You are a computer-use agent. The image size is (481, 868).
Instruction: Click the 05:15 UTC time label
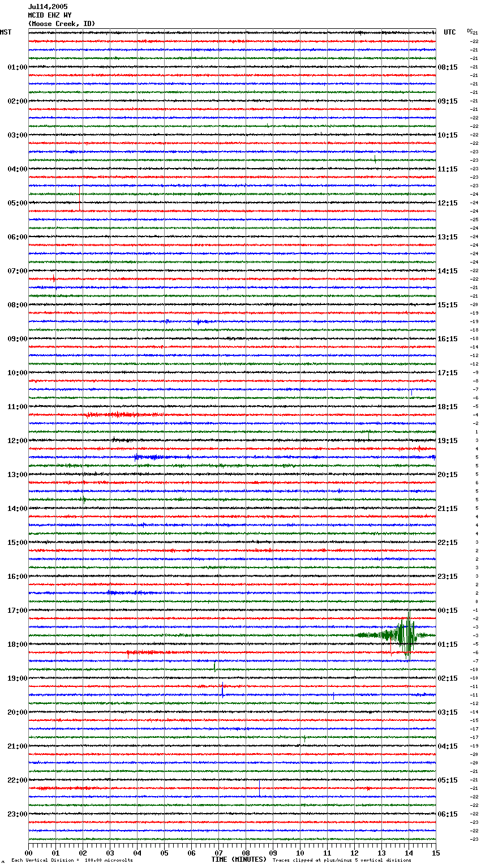point(448,780)
